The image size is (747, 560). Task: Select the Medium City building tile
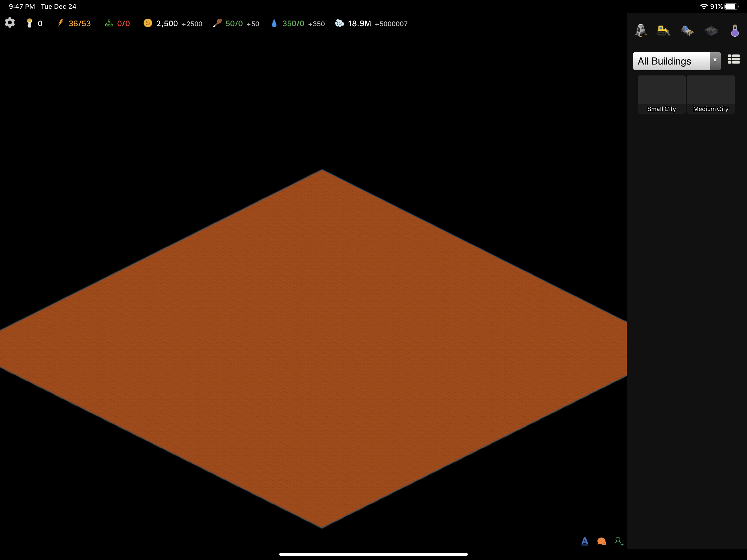tap(711, 95)
